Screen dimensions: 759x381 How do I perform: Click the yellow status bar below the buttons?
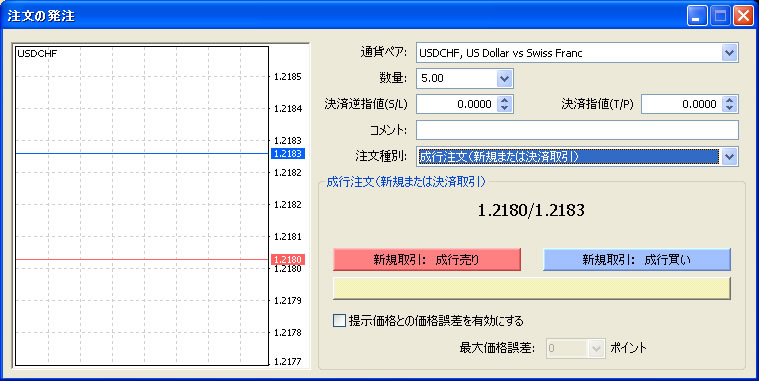pyautogui.click(x=531, y=288)
